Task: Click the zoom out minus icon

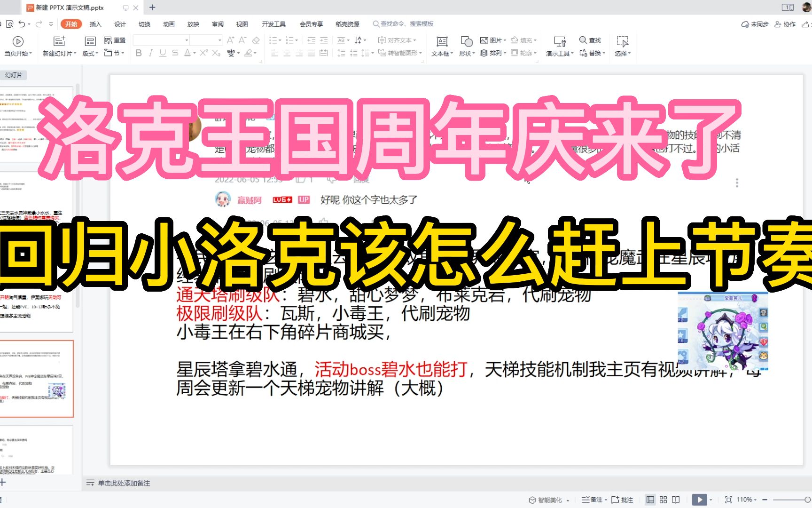Action: pos(765,500)
